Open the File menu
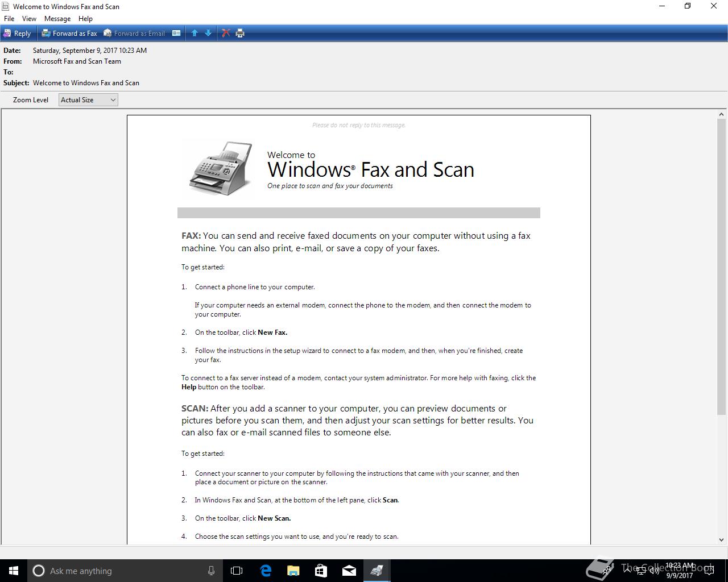The height and width of the screenshot is (582, 728). click(9, 19)
